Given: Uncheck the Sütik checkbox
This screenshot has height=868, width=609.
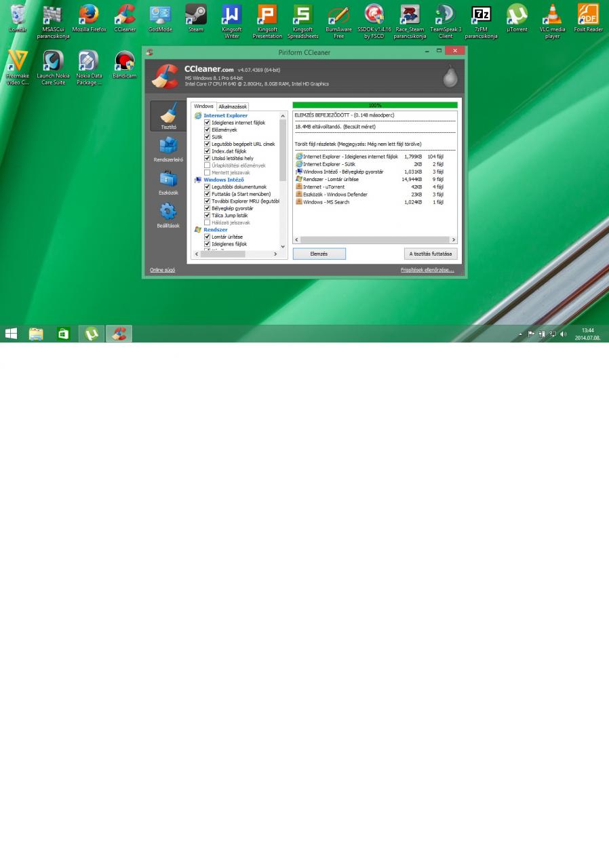Looking at the screenshot, I should coord(208,137).
